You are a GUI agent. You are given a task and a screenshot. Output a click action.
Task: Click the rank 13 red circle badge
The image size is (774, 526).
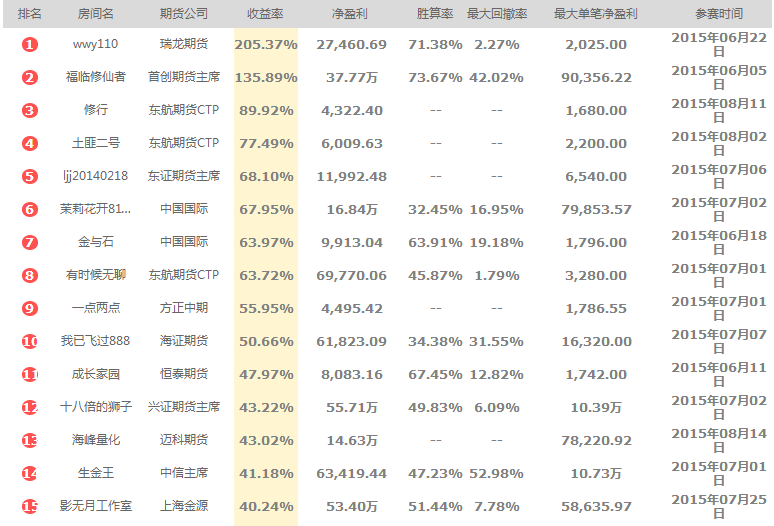[x=30, y=440]
